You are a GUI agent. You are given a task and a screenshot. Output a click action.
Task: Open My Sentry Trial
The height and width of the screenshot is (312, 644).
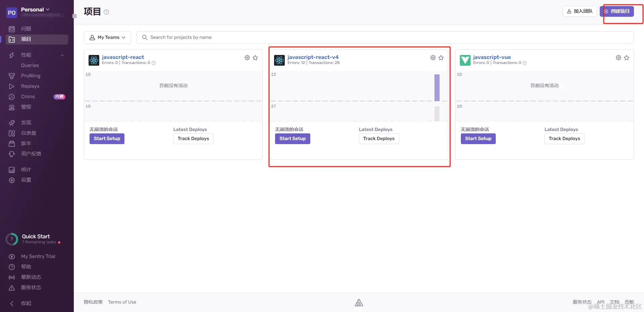coord(38,256)
